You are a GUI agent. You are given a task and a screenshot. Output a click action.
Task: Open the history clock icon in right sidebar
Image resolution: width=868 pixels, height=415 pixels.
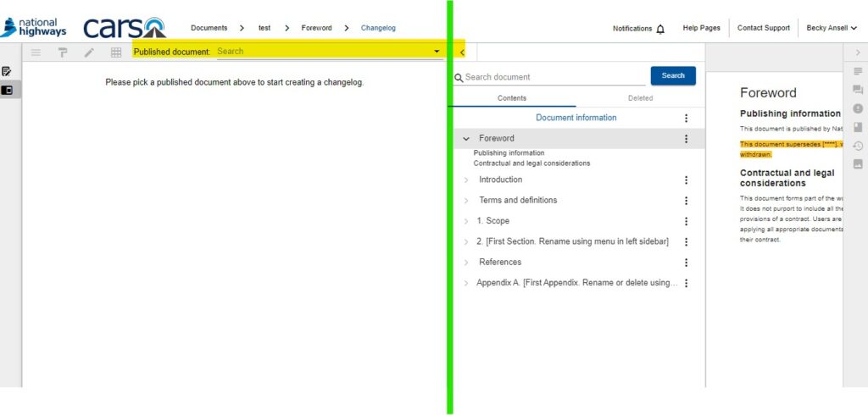pos(858,146)
